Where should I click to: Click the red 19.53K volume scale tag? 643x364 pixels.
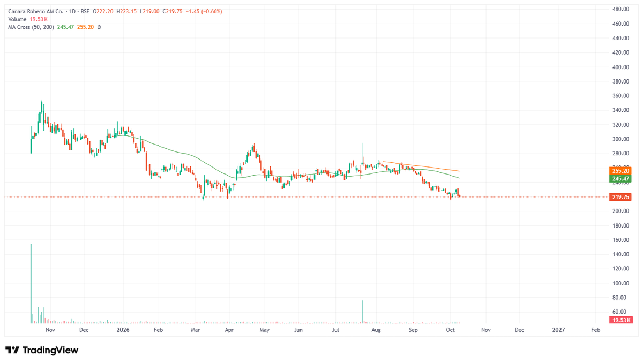(x=622, y=320)
